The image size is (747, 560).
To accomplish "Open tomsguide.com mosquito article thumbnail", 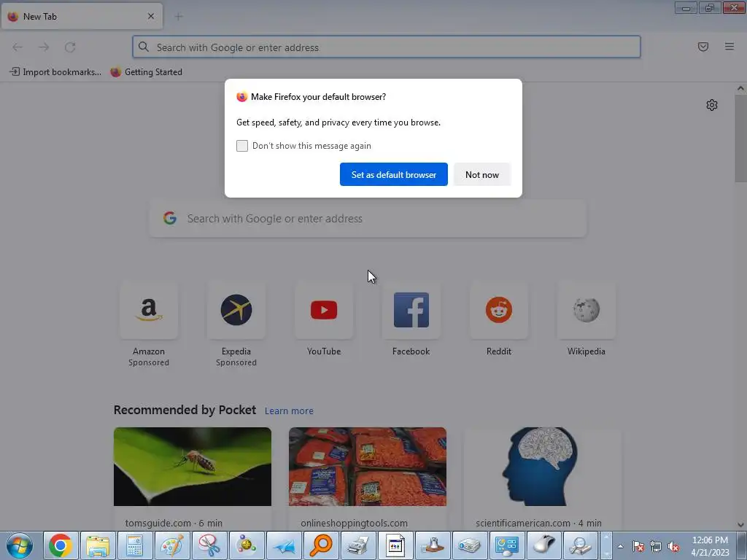I will [x=193, y=467].
